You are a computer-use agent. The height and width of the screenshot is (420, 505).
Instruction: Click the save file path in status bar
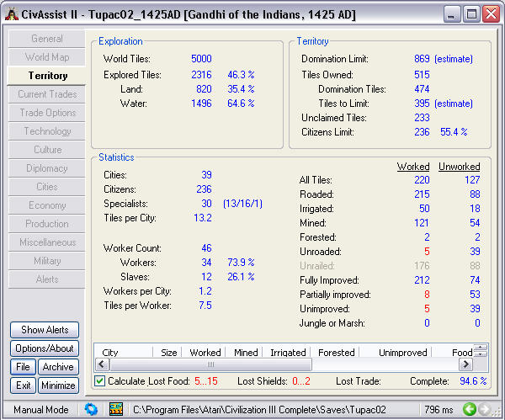click(x=259, y=410)
